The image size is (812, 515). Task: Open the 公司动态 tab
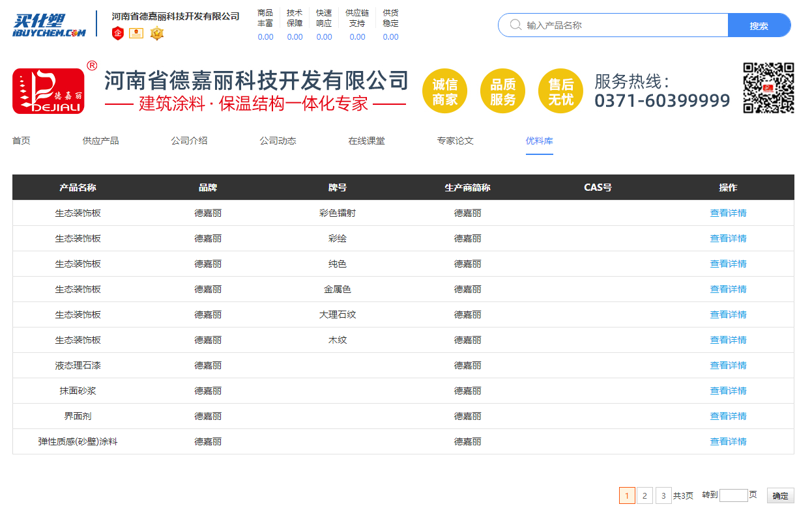(278, 141)
